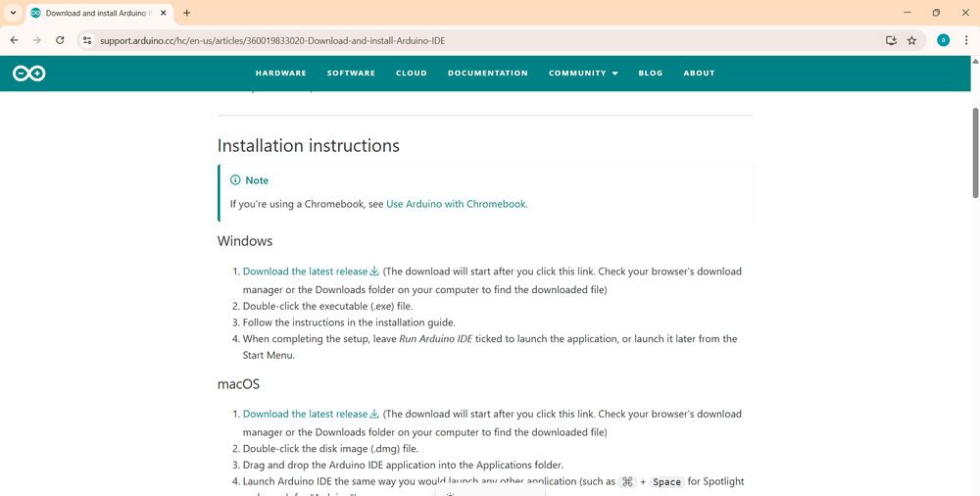The image size is (980, 496).
Task: Open the tab search dropdown arrow
Action: pos(13,13)
